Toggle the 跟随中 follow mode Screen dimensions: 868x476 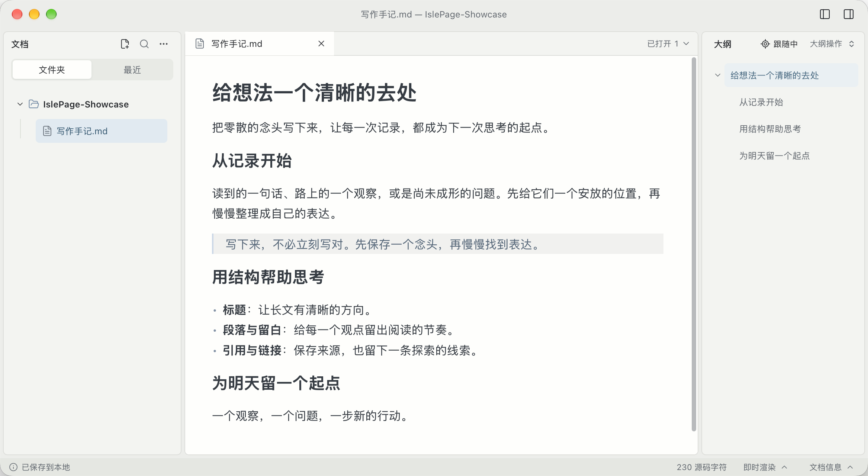tap(779, 44)
